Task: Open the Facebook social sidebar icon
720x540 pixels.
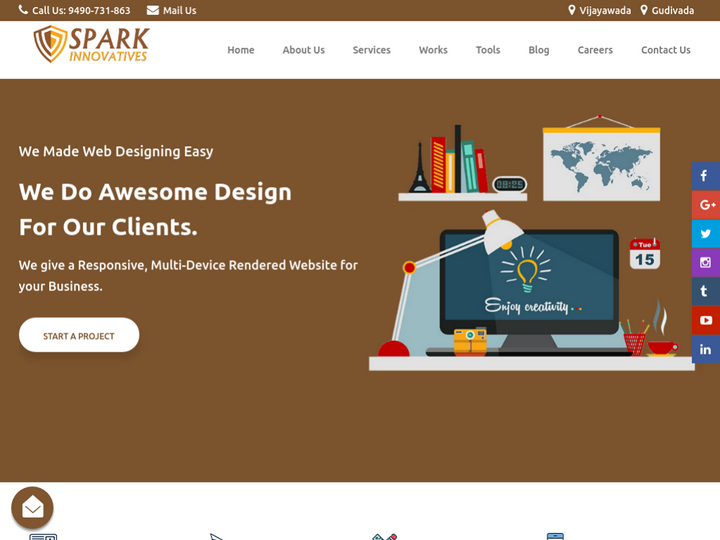Action: [x=705, y=176]
